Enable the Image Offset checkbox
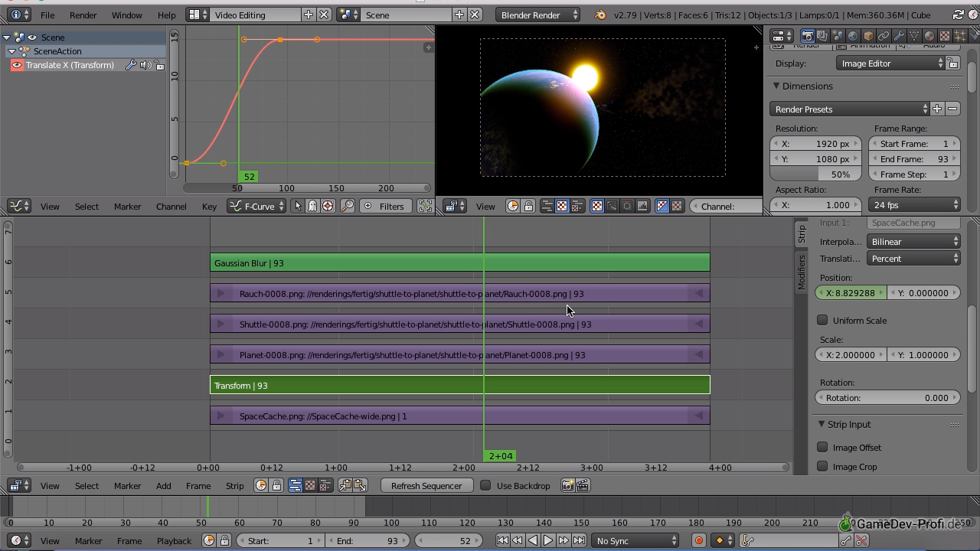This screenshot has height=551, width=980. pyautogui.click(x=822, y=447)
